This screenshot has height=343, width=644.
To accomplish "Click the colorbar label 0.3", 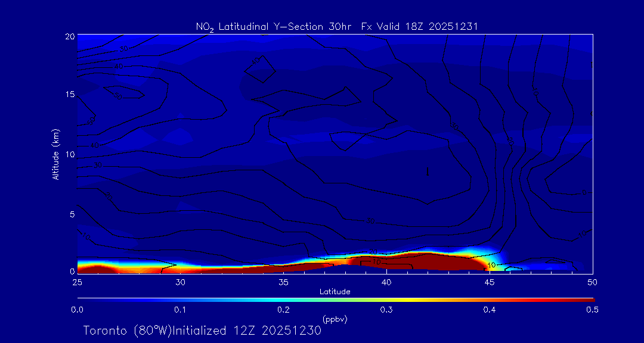I will click(x=386, y=310).
